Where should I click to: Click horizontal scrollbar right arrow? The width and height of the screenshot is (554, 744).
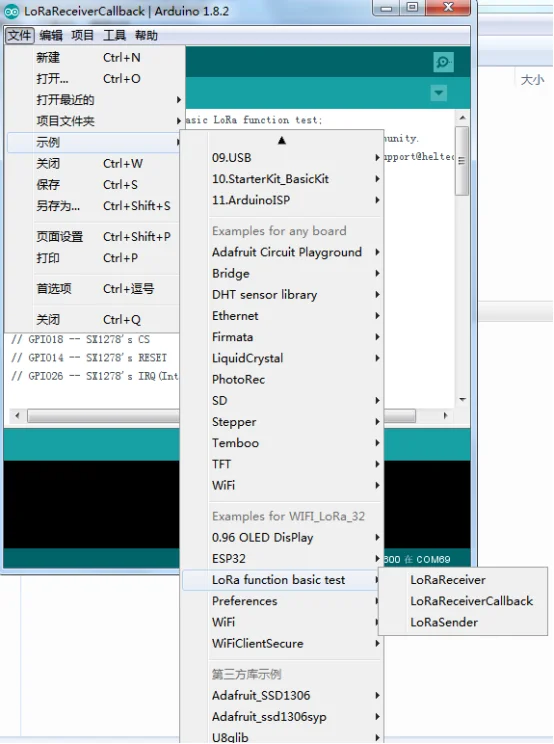click(445, 416)
